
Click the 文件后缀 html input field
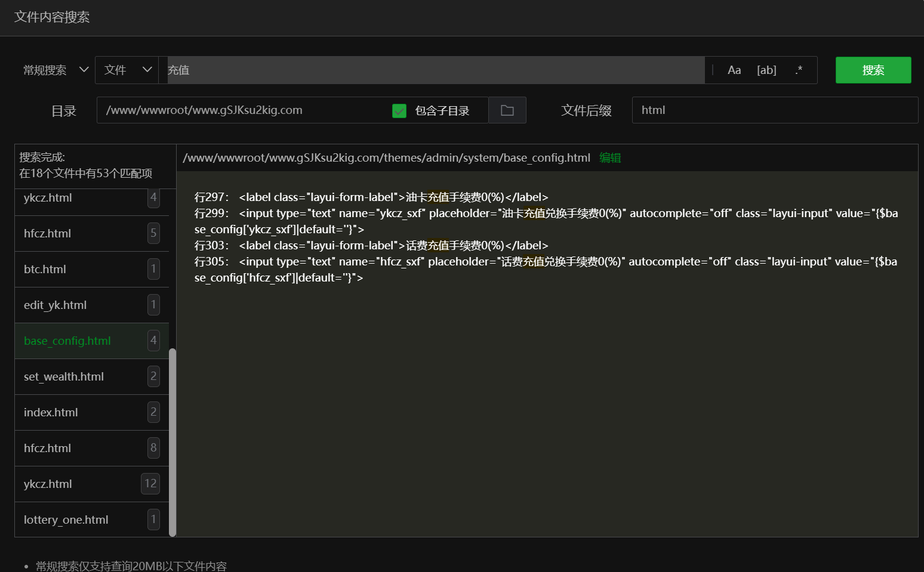[774, 110]
